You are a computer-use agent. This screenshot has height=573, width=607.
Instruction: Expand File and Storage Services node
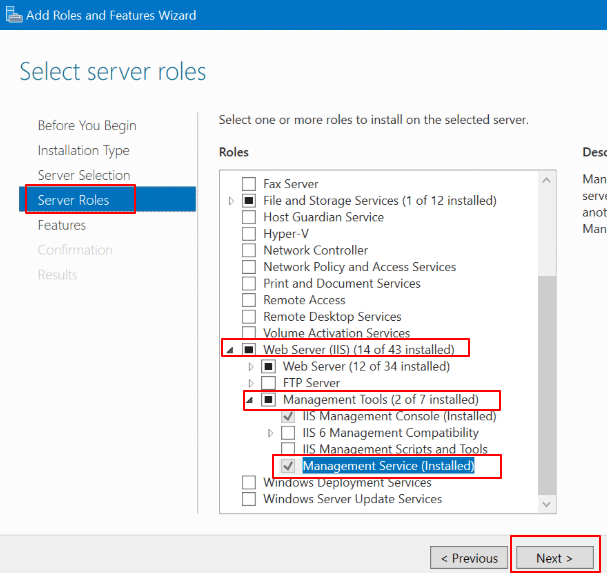click(x=232, y=201)
